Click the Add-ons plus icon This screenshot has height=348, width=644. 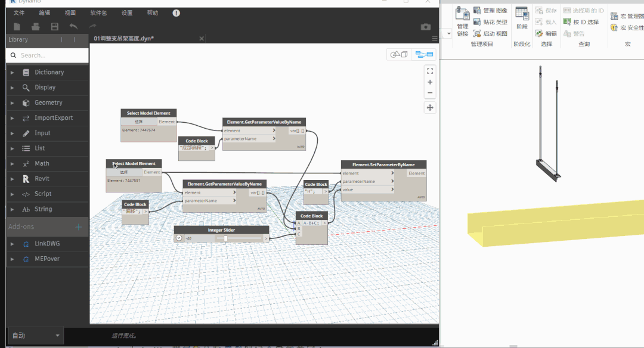coord(79,227)
